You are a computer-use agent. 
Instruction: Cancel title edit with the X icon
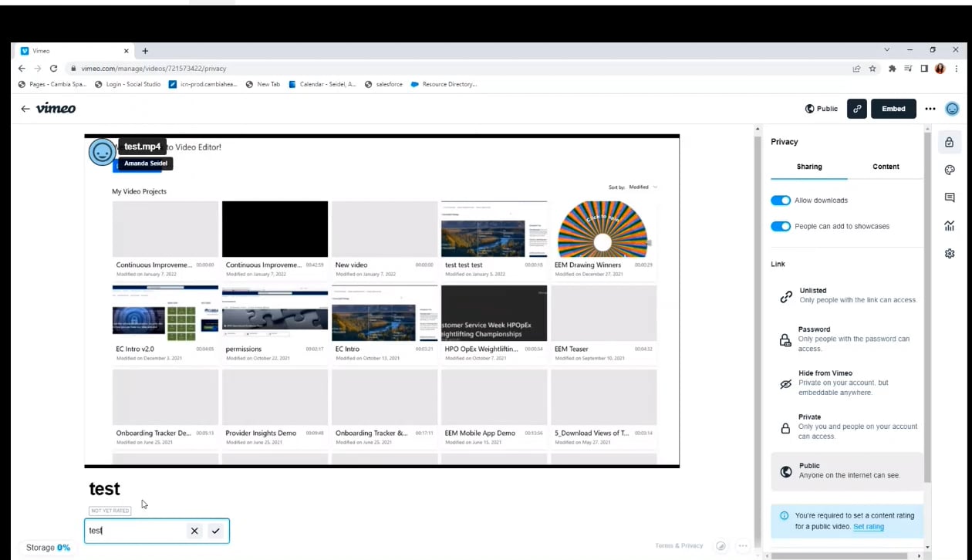194,531
